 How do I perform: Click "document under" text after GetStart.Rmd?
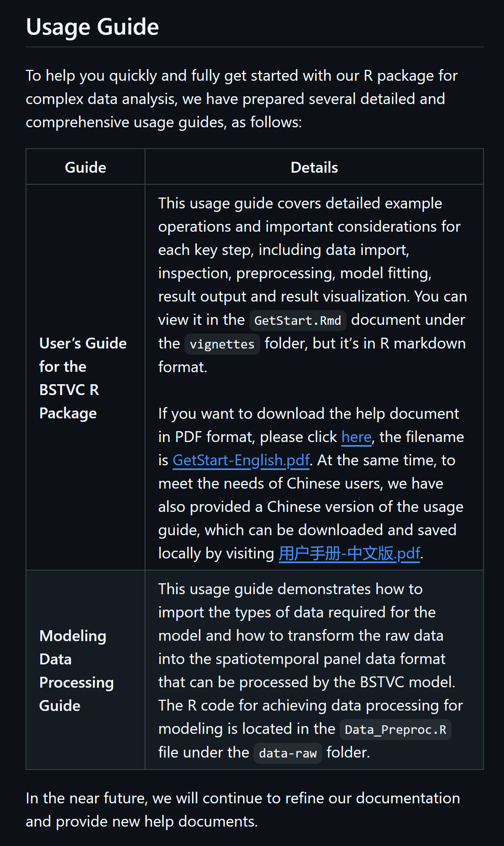click(408, 320)
